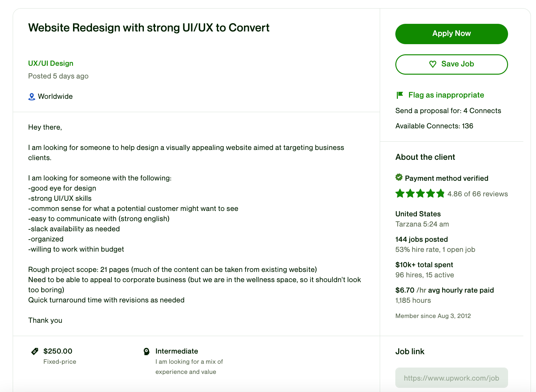Click the Worldwide location pin icon

pyautogui.click(x=31, y=97)
